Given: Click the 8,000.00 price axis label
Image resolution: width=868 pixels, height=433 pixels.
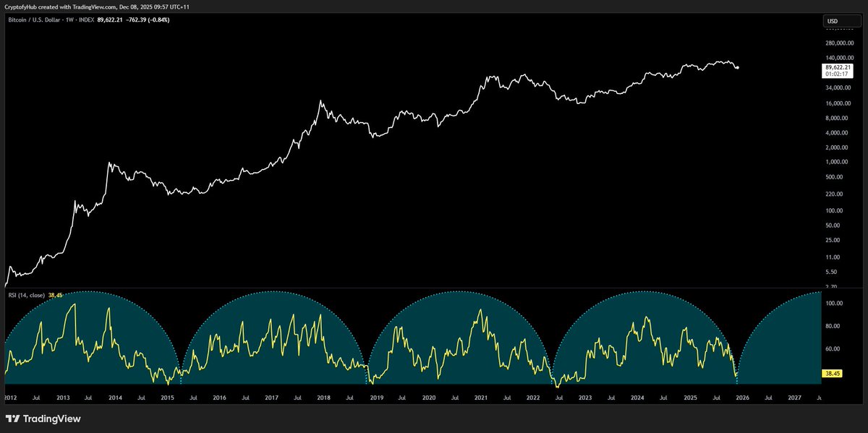Looking at the screenshot, I should pos(837,118).
